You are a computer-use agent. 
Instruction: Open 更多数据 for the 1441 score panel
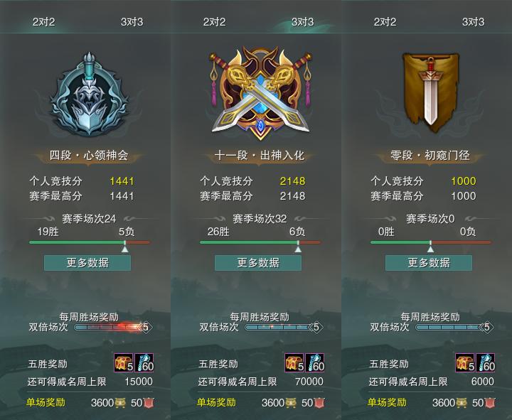(87, 263)
